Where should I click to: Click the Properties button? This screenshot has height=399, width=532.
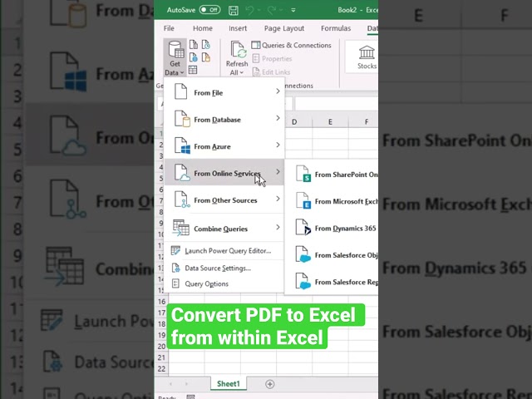(272, 59)
